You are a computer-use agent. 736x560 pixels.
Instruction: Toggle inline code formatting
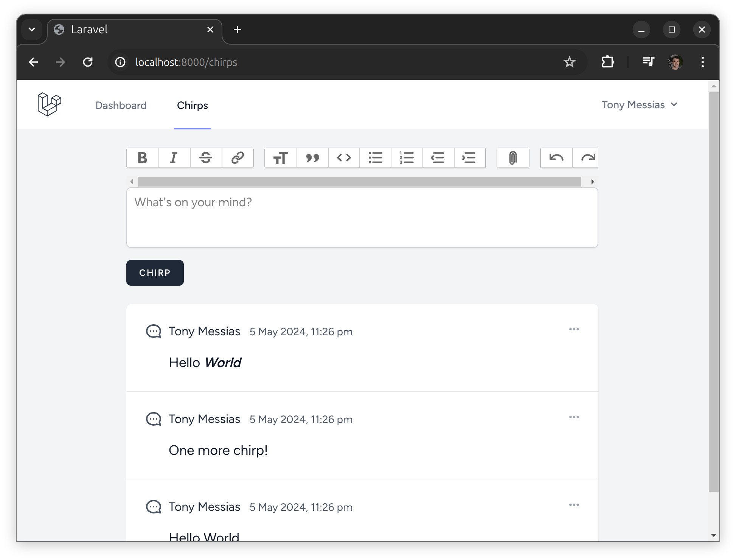344,158
